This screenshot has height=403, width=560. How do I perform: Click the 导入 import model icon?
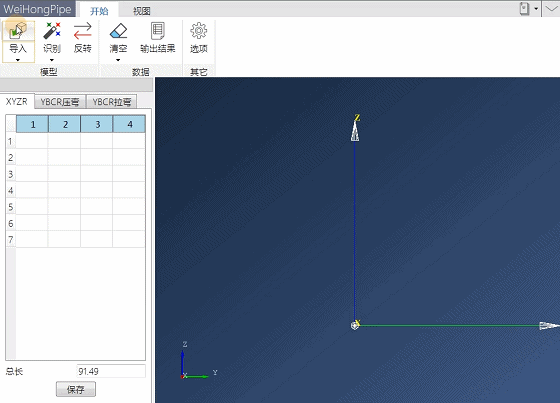(x=18, y=31)
